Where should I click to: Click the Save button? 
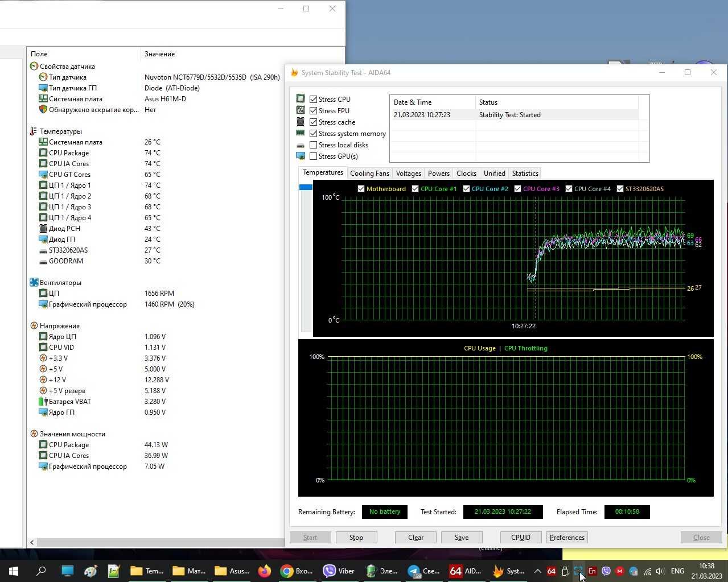462,537
